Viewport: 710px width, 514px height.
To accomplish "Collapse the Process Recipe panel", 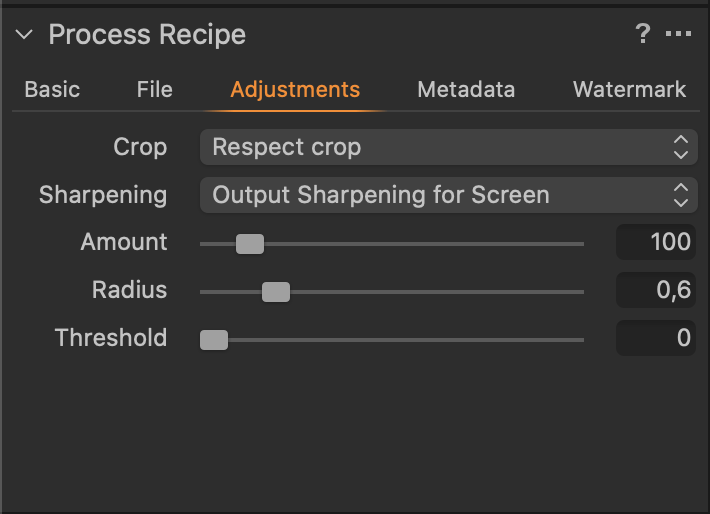I will 25,36.
